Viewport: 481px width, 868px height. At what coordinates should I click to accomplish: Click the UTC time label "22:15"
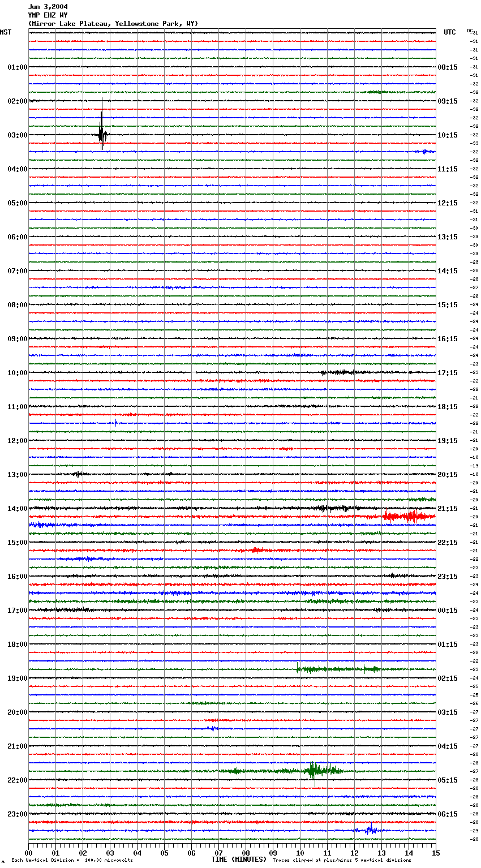tap(448, 543)
